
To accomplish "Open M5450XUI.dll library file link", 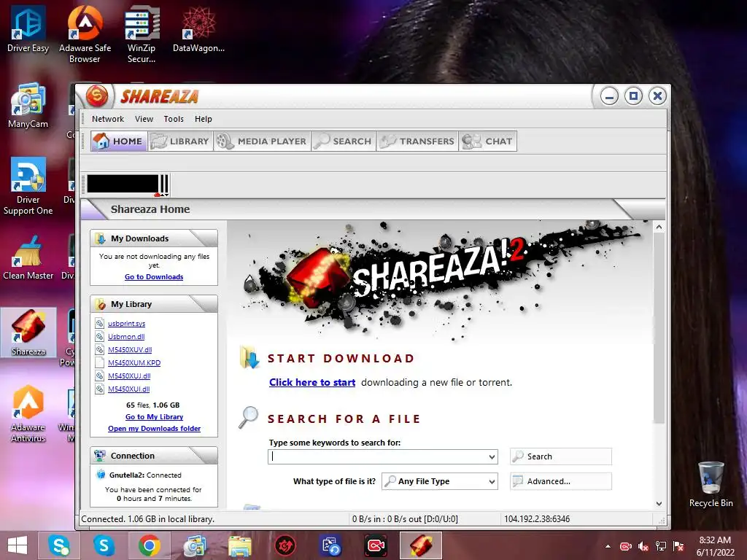I will click(128, 389).
